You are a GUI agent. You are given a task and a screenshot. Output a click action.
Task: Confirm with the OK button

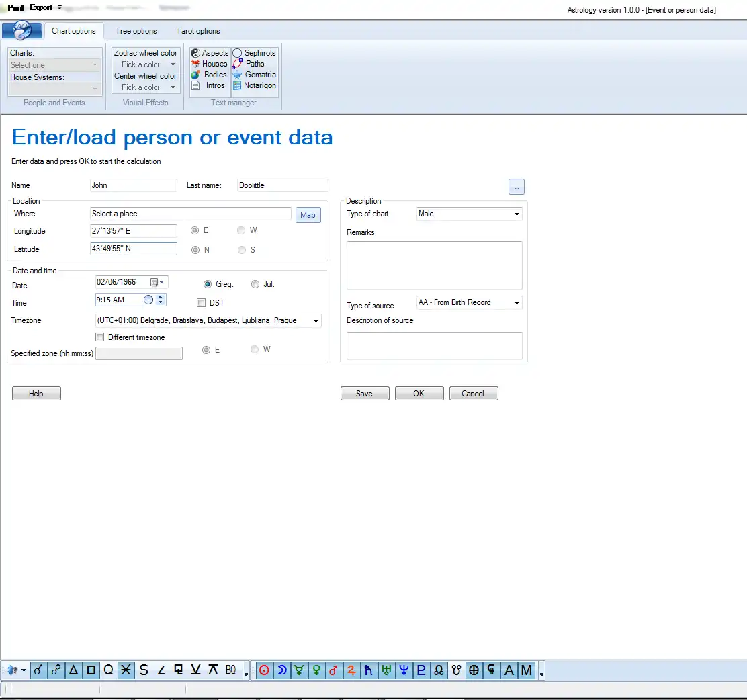coord(419,394)
